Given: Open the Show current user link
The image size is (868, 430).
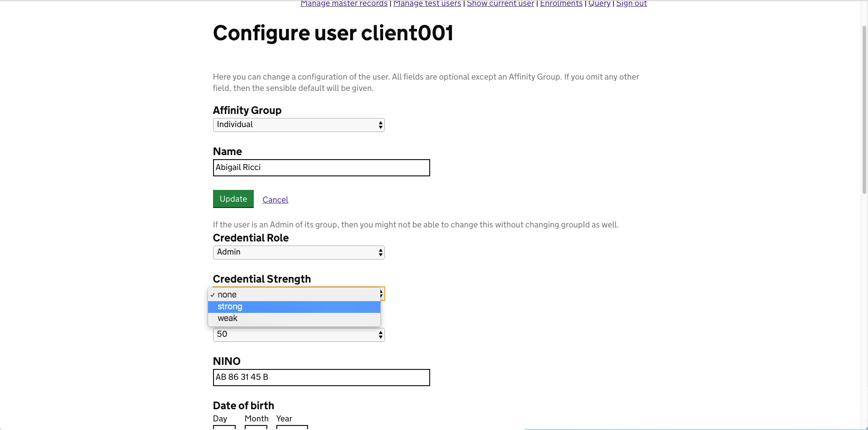Looking at the screenshot, I should pos(500,4).
